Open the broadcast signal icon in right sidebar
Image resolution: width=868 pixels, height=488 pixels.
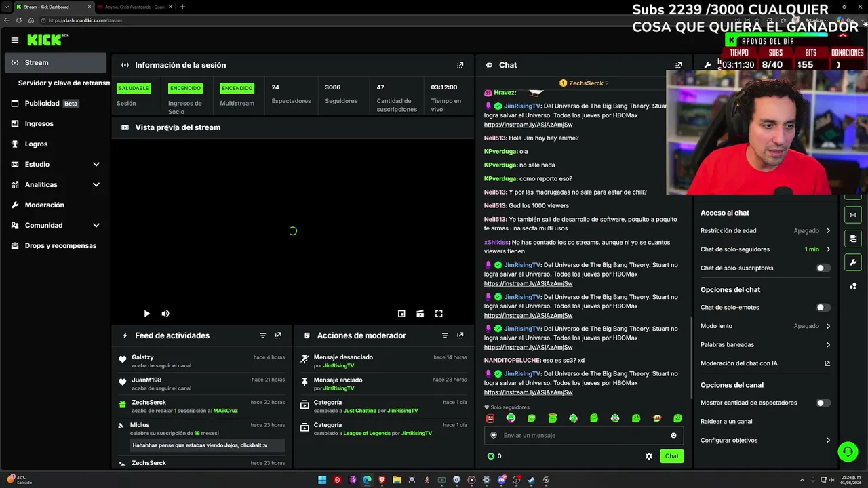(853, 215)
